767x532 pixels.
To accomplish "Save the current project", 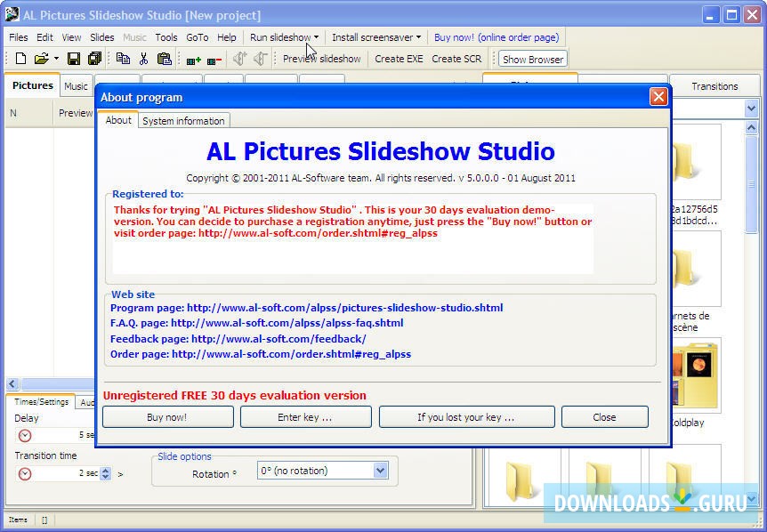I will tap(74, 59).
